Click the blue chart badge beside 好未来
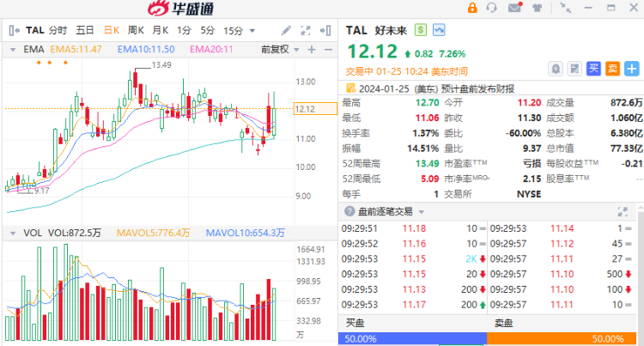The width and height of the screenshot is (644, 346). (439, 30)
